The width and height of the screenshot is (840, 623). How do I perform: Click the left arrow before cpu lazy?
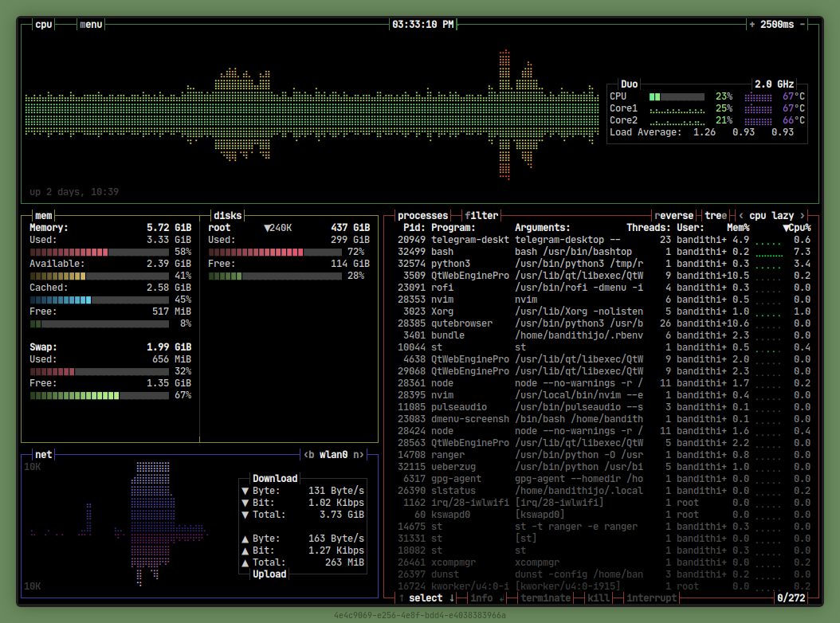[x=741, y=216]
